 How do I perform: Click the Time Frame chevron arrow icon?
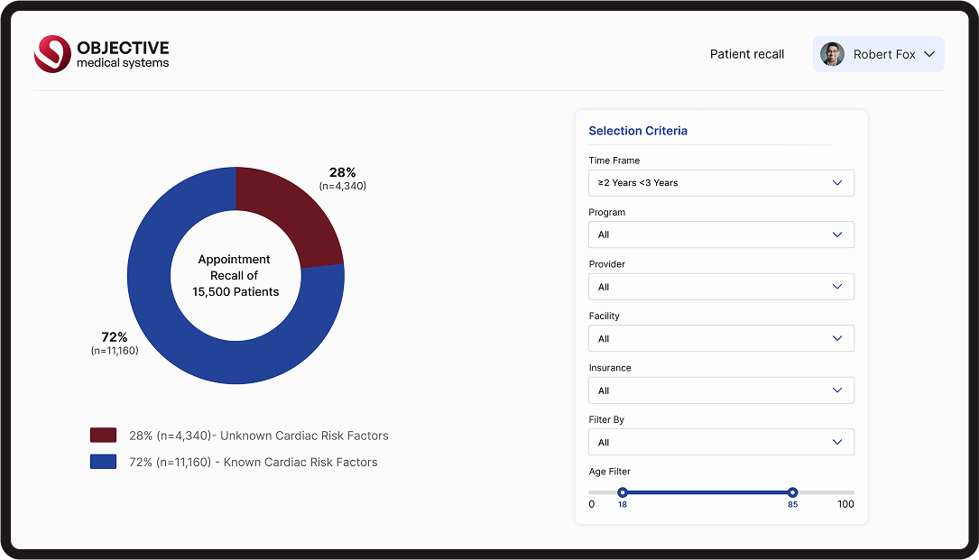pyautogui.click(x=837, y=183)
